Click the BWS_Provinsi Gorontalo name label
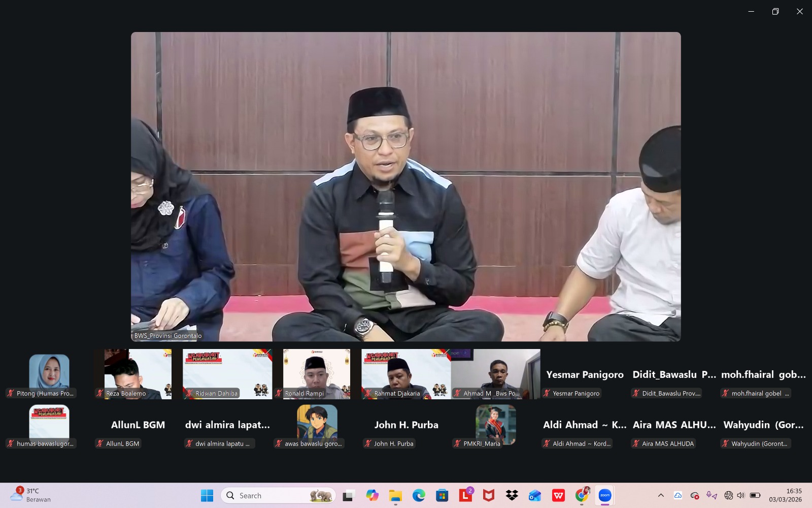The height and width of the screenshot is (508, 812). point(168,336)
